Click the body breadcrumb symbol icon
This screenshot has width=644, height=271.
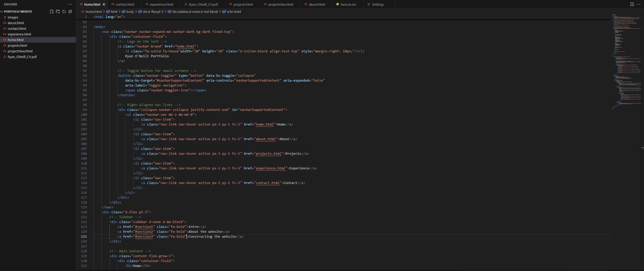[124, 12]
